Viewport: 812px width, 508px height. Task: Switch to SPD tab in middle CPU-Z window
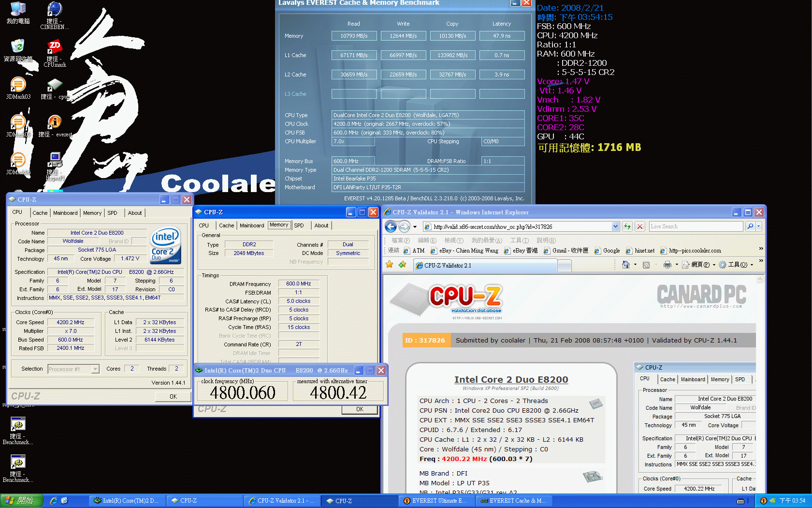[x=299, y=225]
